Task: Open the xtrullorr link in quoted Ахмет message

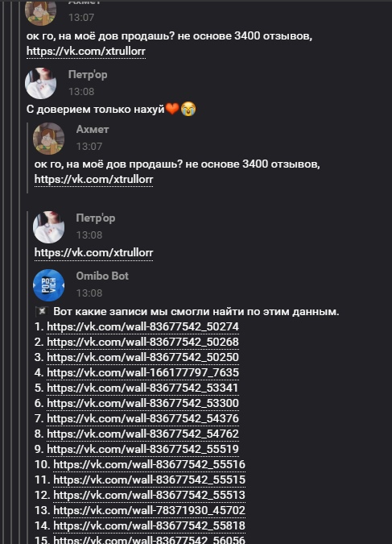Action: click(93, 180)
